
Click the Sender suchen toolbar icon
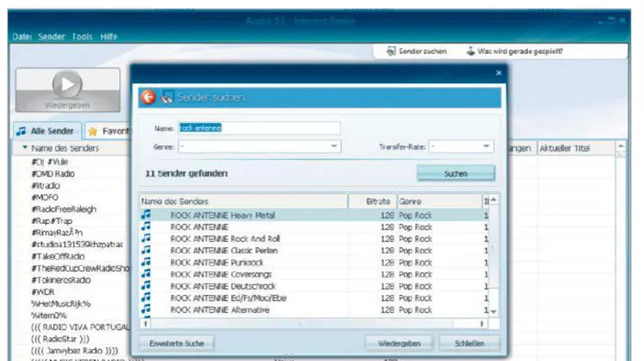tap(391, 51)
